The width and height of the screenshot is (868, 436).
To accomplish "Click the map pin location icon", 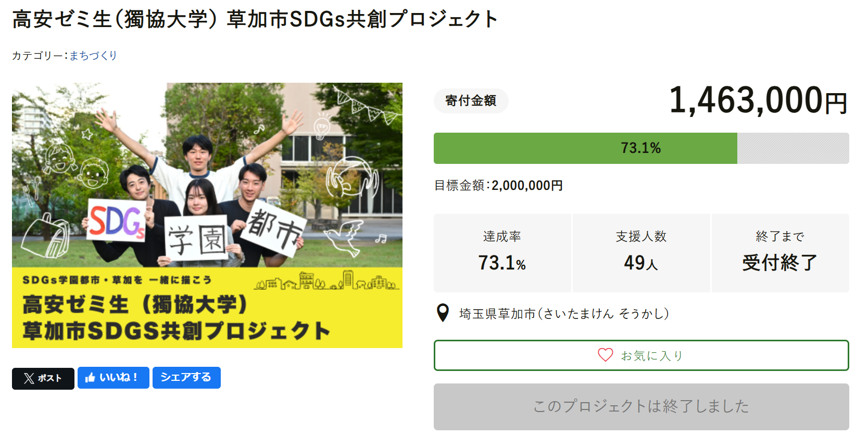I will pos(443,313).
